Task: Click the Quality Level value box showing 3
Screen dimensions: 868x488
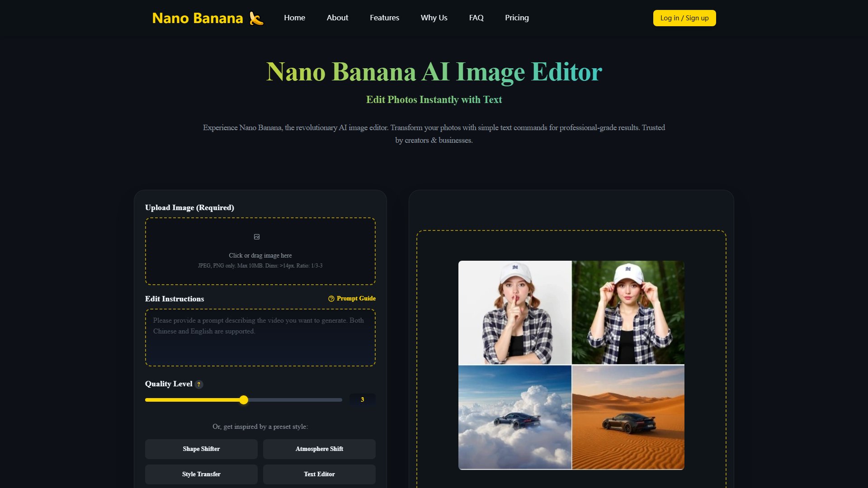Action: tap(362, 400)
